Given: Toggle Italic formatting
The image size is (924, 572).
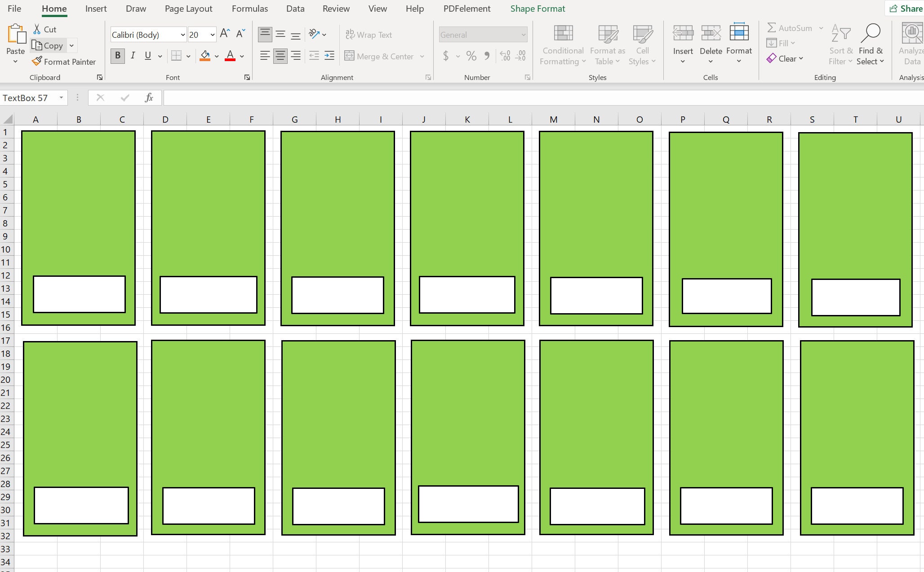Looking at the screenshot, I should click(133, 56).
